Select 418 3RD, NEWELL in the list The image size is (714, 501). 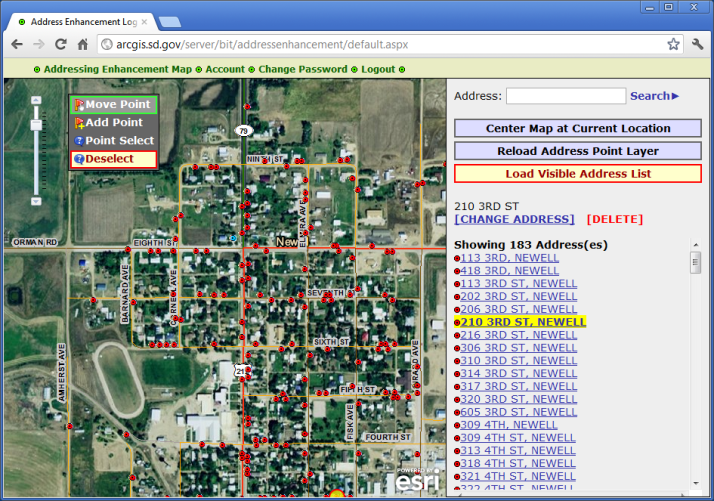point(510,271)
